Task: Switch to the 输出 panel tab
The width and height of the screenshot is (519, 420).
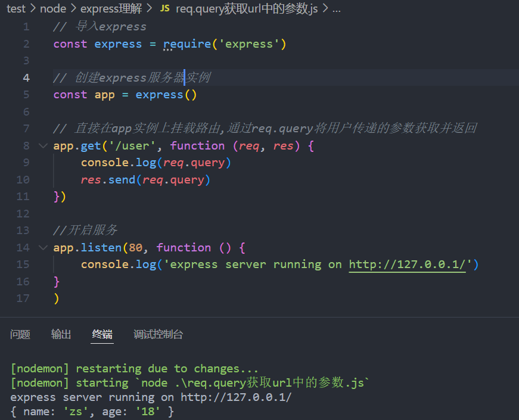Action: click(x=61, y=334)
